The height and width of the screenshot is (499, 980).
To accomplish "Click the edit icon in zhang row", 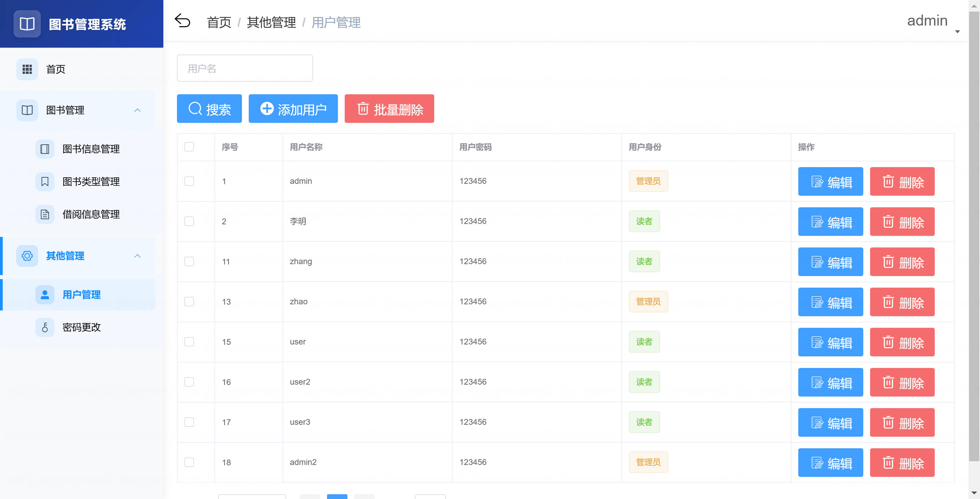I will (x=817, y=262).
